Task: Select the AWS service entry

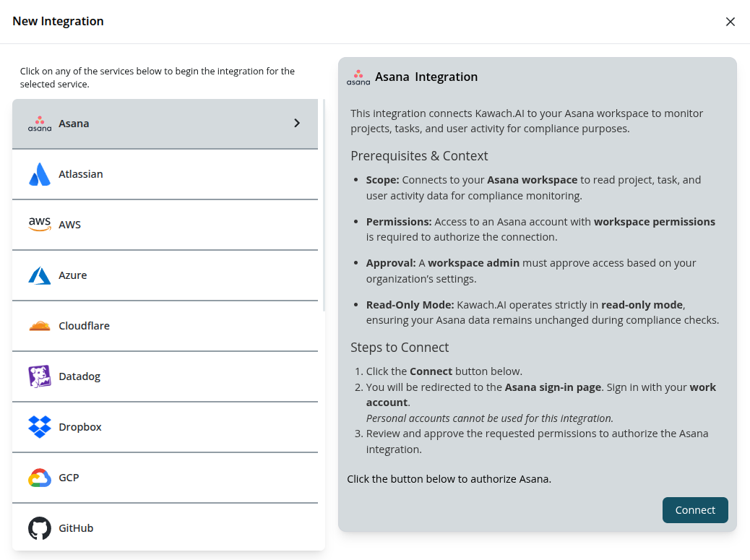Action: pos(70,225)
